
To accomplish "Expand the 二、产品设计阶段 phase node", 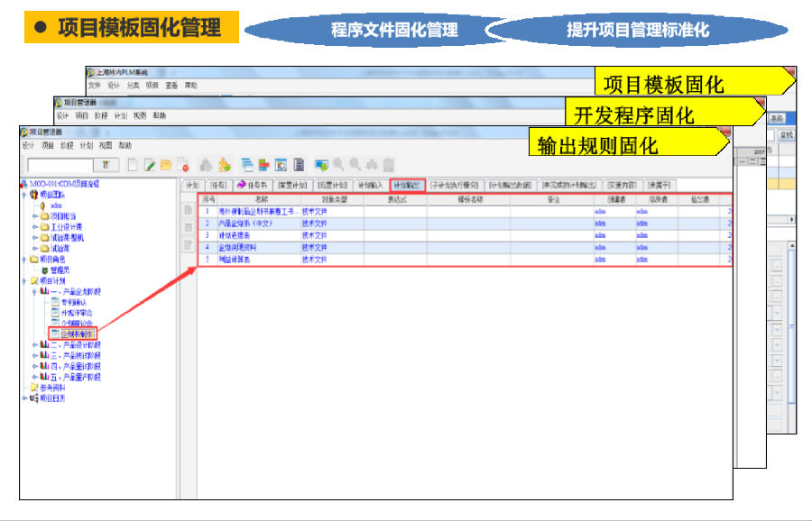I will tap(35, 344).
